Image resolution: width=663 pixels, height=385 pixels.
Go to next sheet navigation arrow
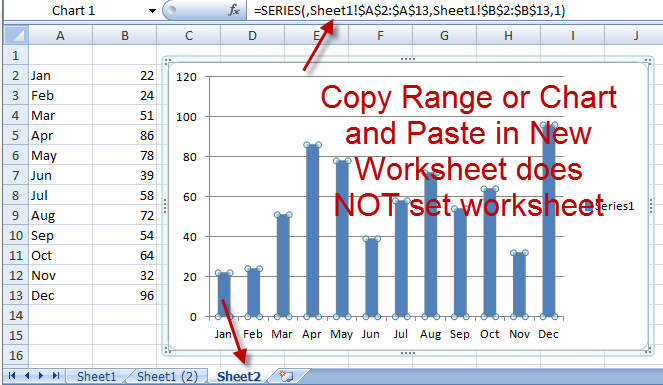point(41,375)
